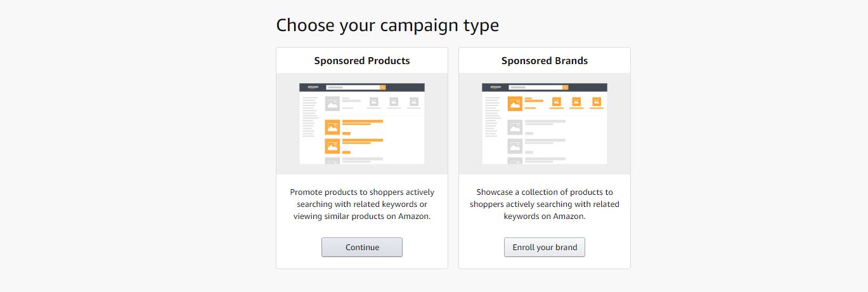The width and height of the screenshot is (868, 292).
Task: Click mock search bar in Sponsored Brands preview
Action: click(535, 87)
